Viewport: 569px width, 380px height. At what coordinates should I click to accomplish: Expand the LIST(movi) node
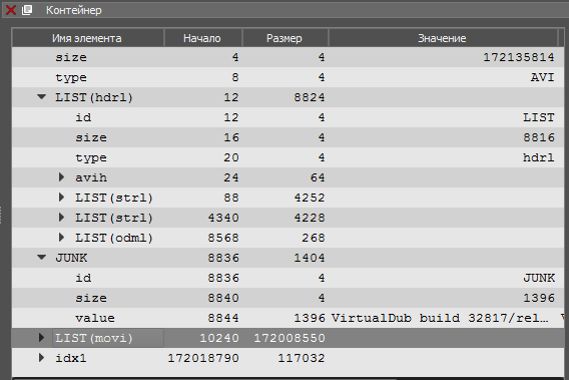click(x=41, y=338)
